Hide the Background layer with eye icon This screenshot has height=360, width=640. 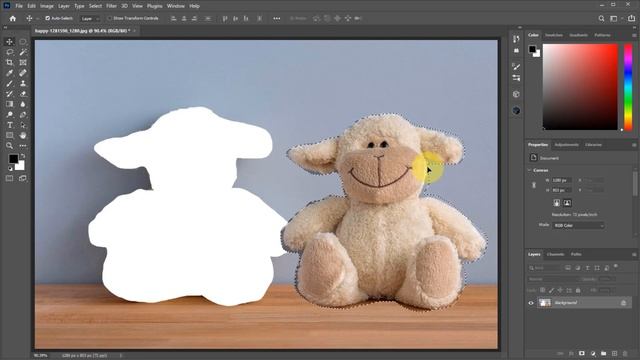coord(531,303)
